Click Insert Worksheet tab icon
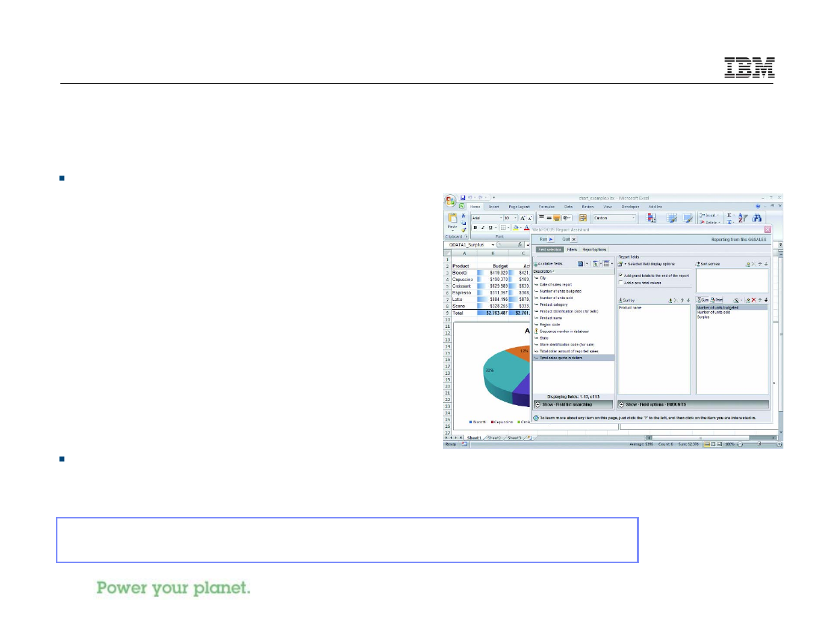 point(530,437)
